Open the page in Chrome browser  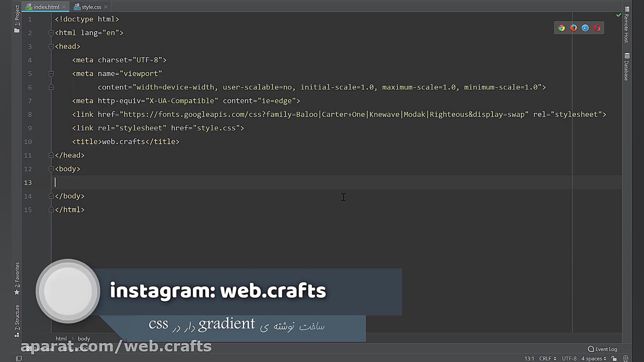pyautogui.click(x=561, y=28)
